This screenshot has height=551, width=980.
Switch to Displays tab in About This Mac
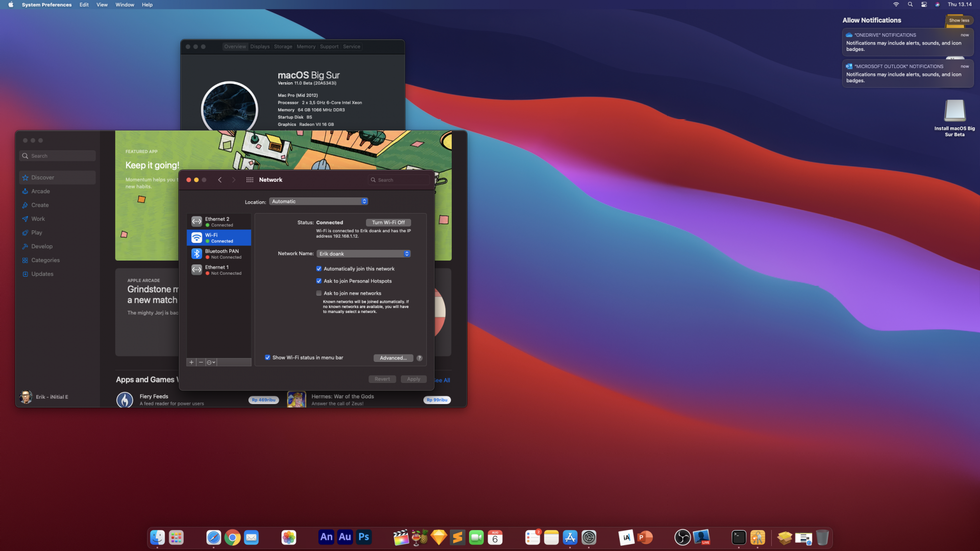pyautogui.click(x=260, y=47)
